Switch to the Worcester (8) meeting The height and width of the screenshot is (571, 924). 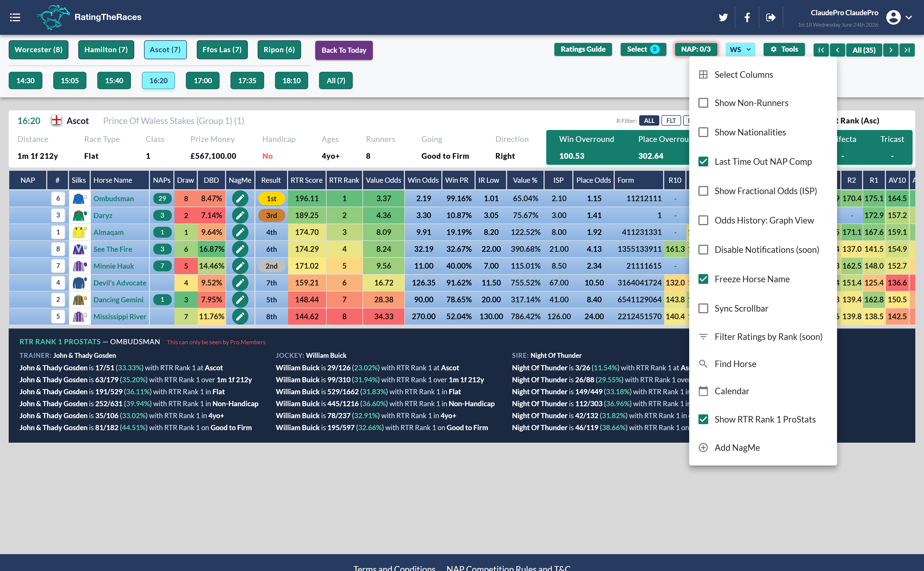39,49
